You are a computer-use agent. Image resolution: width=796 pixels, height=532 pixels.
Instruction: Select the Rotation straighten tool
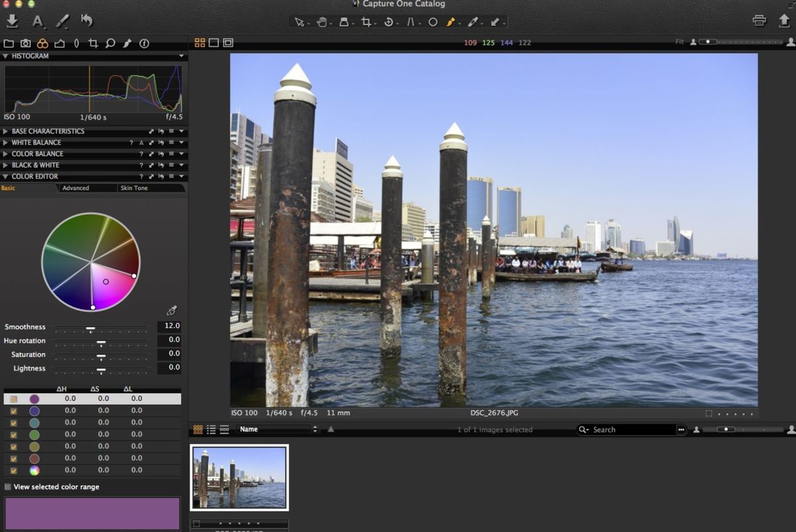[389, 22]
